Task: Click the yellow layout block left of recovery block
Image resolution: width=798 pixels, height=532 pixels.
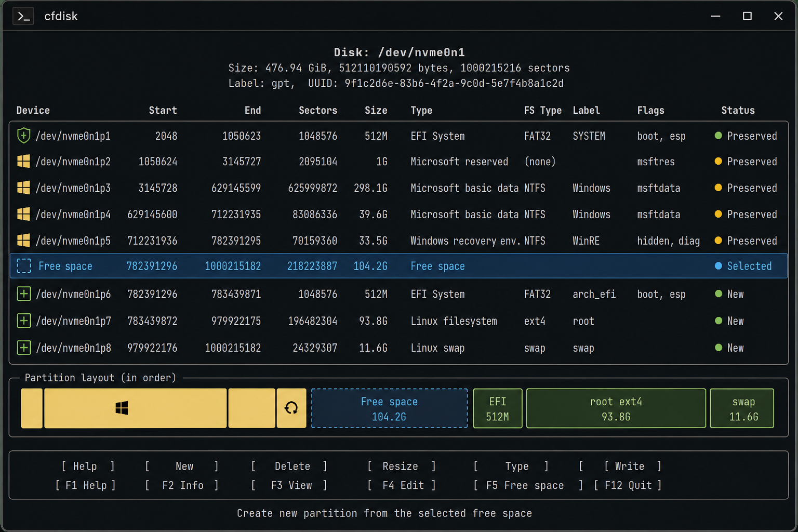Action: [x=251, y=408]
